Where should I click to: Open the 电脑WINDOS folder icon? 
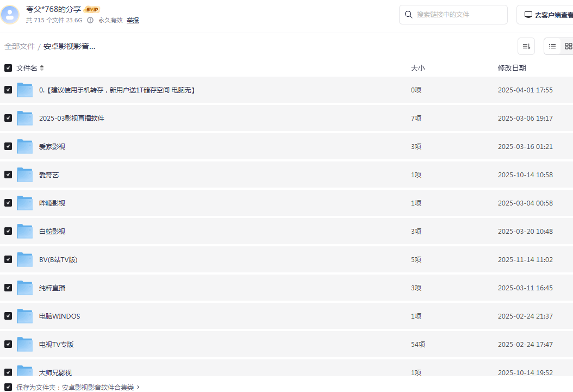pos(25,315)
